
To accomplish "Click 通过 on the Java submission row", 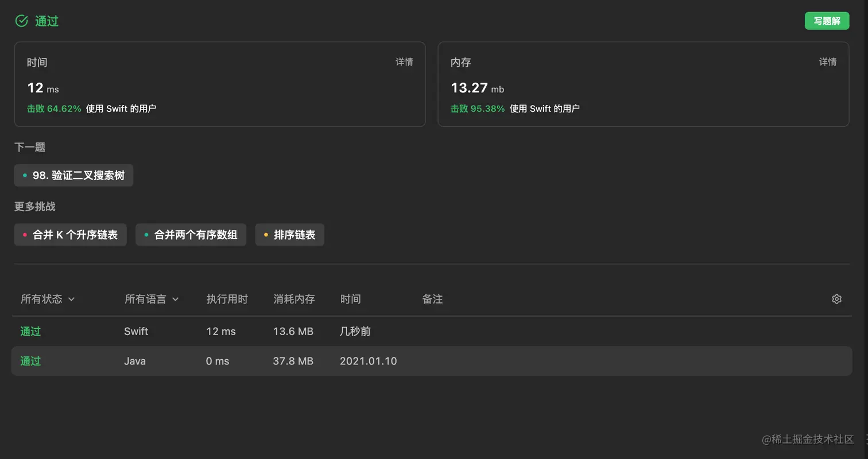I will [30, 361].
